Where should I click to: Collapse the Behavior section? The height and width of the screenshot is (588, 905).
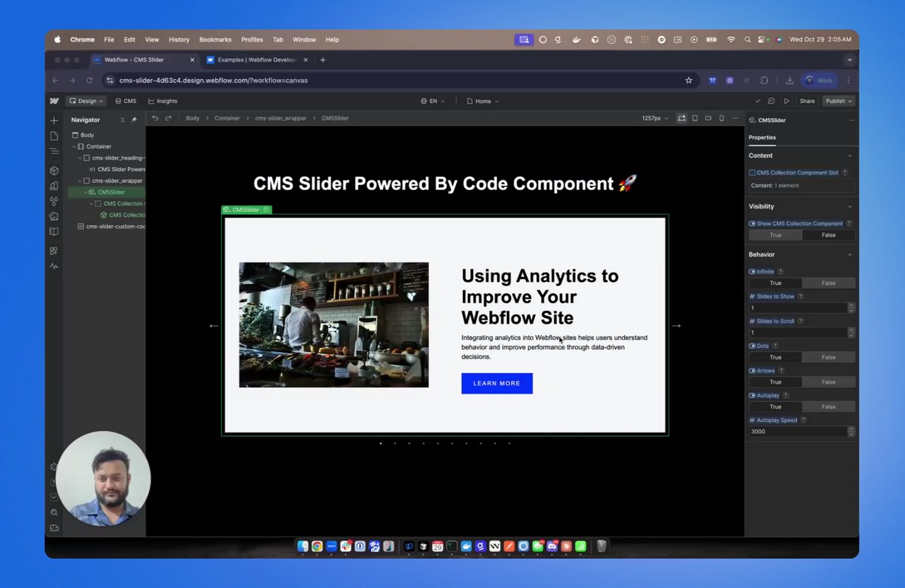coord(849,254)
